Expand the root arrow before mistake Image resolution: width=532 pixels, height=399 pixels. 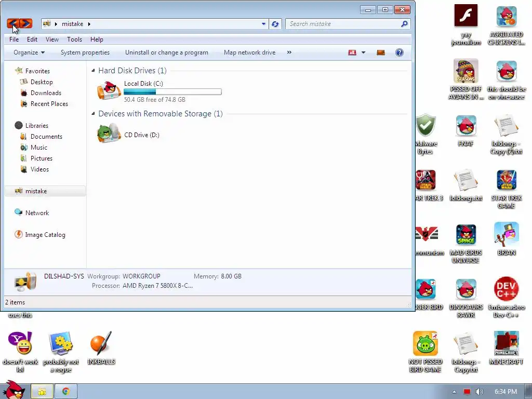coord(56,24)
